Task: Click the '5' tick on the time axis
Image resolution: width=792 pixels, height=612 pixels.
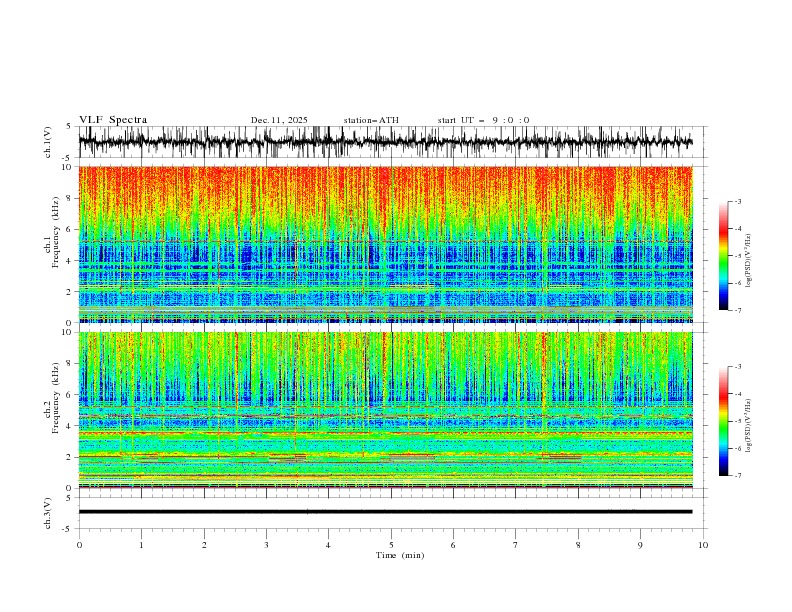Action: coord(391,545)
